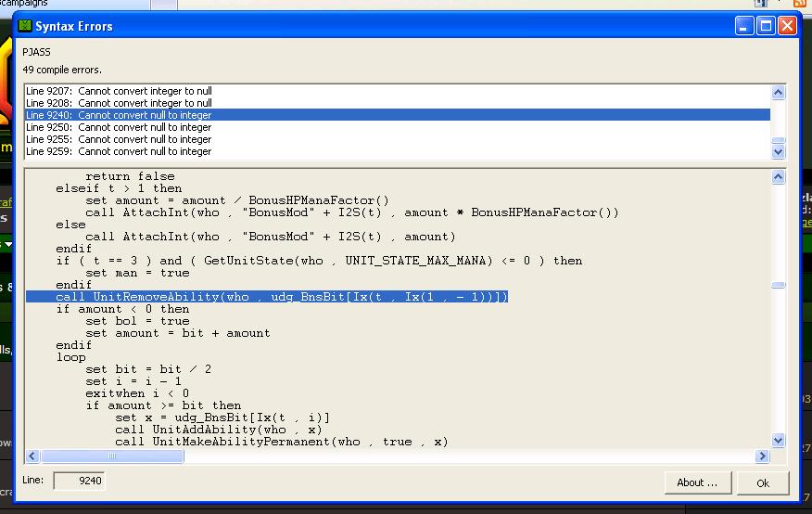Click the 'set bit = bit / 2' line
Screen dimensions: 812x514
coord(148,369)
